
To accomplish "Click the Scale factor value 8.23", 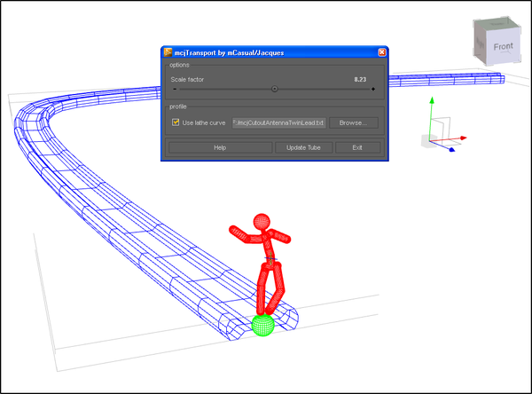I will [x=360, y=80].
